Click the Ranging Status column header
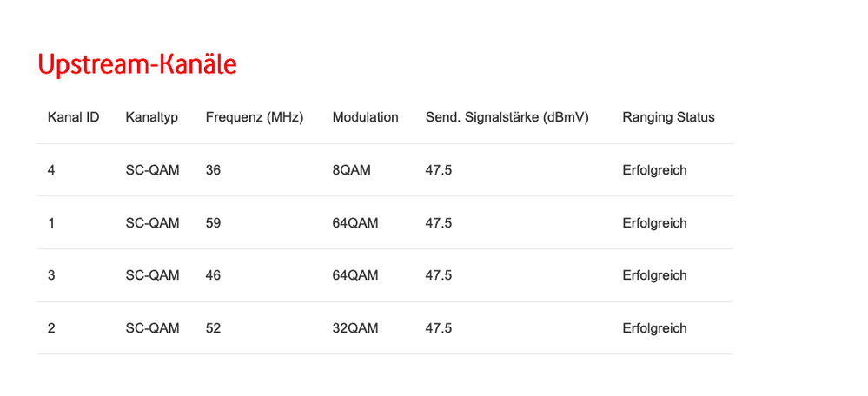This screenshot has height=396, width=868. pyautogui.click(x=668, y=117)
